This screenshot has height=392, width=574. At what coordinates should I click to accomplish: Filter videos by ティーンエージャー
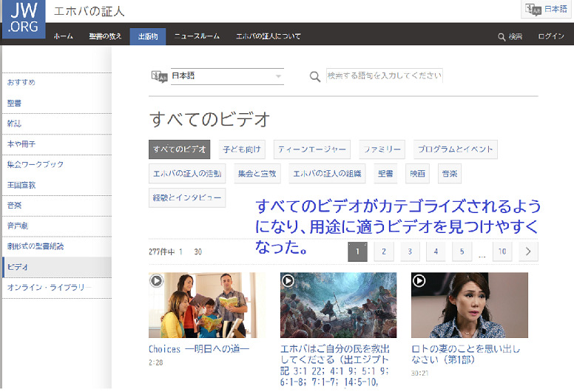[x=312, y=149]
